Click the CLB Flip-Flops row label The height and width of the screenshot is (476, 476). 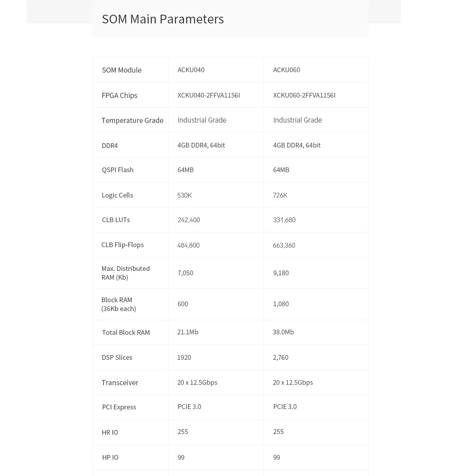tap(122, 245)
